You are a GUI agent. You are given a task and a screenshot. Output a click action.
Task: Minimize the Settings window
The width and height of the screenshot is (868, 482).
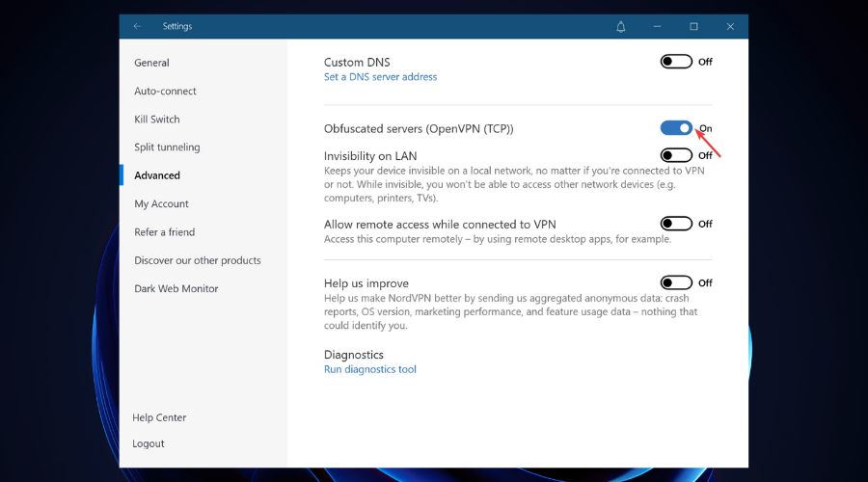[657, 26]
